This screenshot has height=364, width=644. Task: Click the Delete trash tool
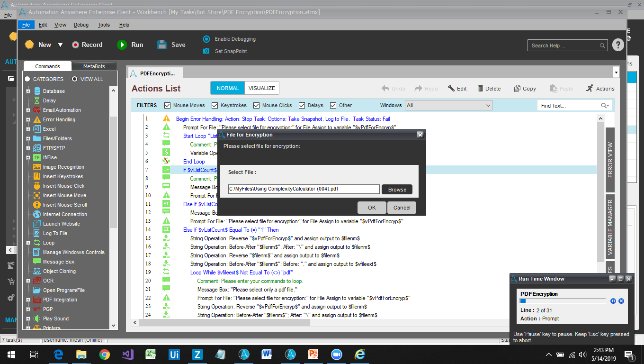[x=481, y=88]
